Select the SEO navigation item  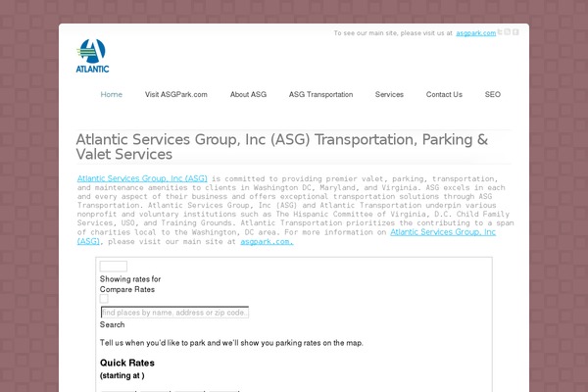492,94
